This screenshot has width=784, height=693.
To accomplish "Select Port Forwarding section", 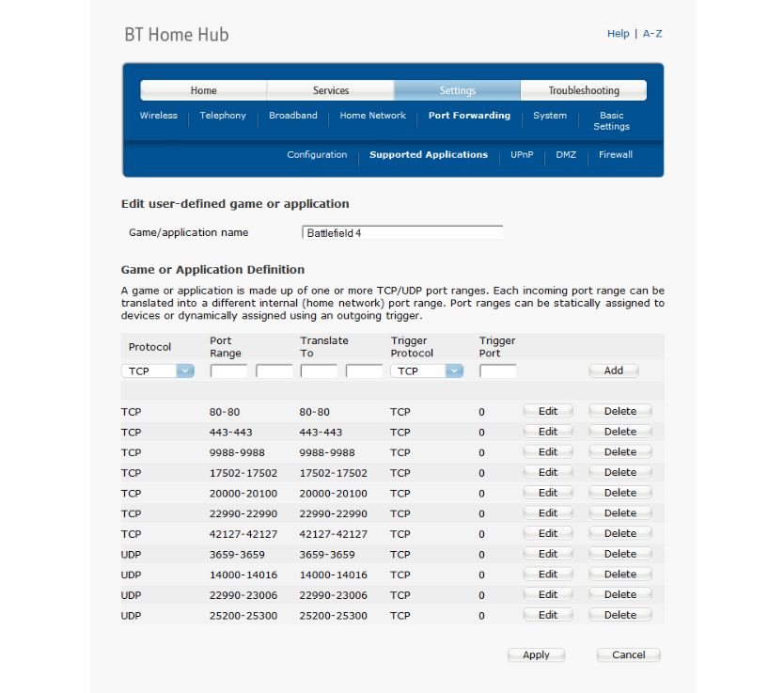I will coord(469,116).
